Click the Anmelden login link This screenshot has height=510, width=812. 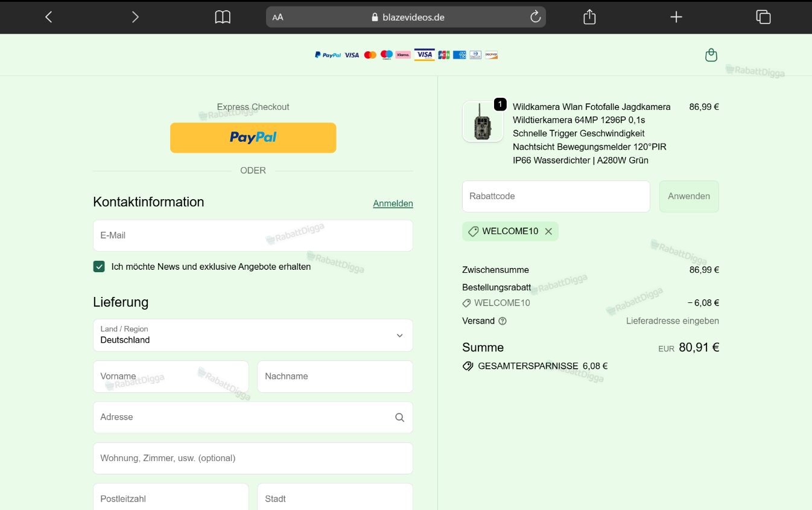(x=393, y=203)
